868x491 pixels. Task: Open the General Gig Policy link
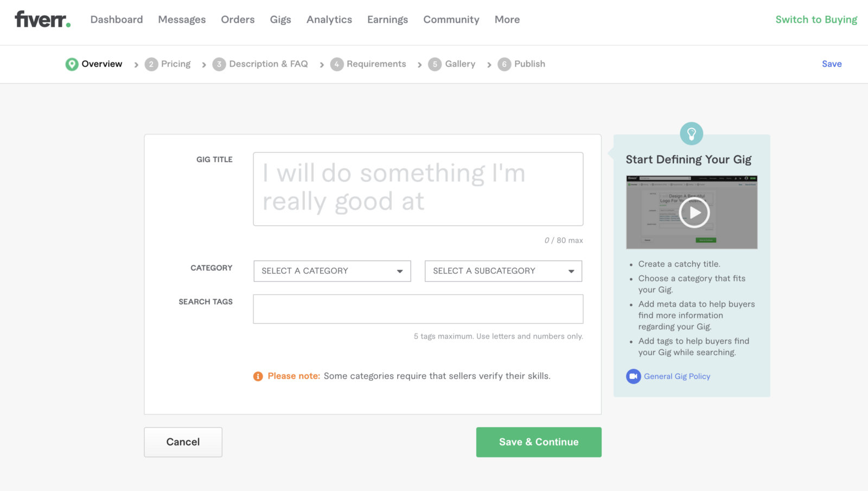point(677,377)
